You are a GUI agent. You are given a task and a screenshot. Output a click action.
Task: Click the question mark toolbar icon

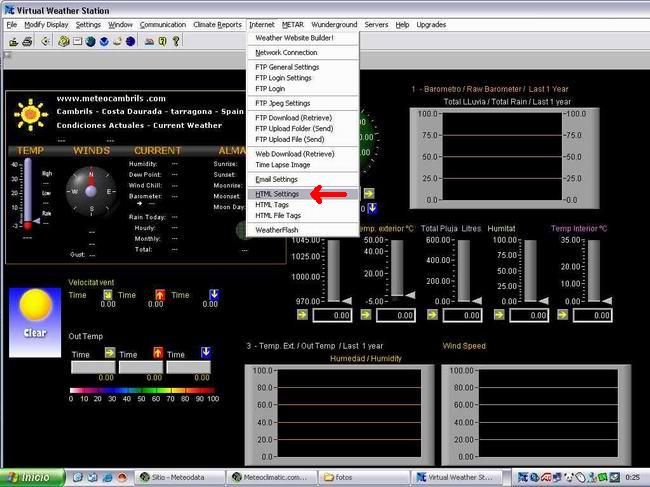(x=176, y=41)
